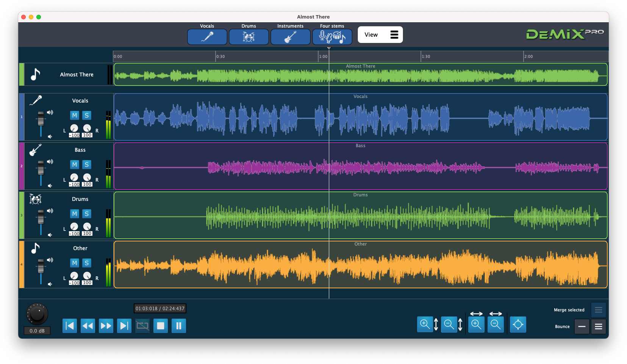The width and height of the screenshot is (627, 364).
Task: Stop playback
Action: click(160, 325)
